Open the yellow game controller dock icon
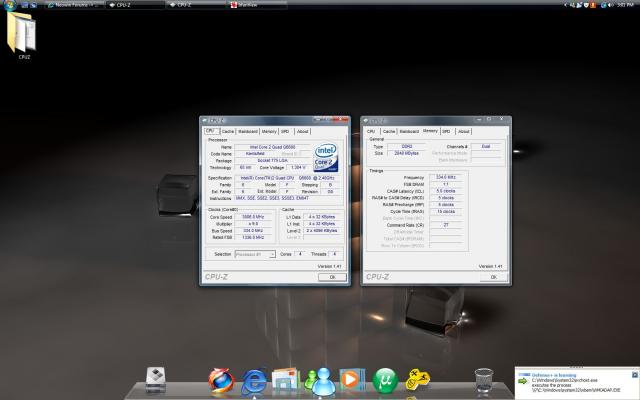640x400 pixels. 417,380
